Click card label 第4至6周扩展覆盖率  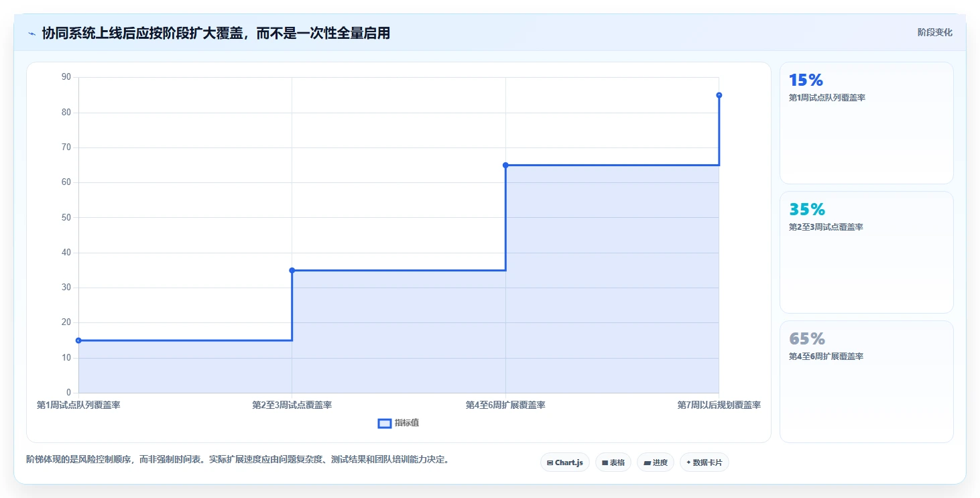[826, 357]
